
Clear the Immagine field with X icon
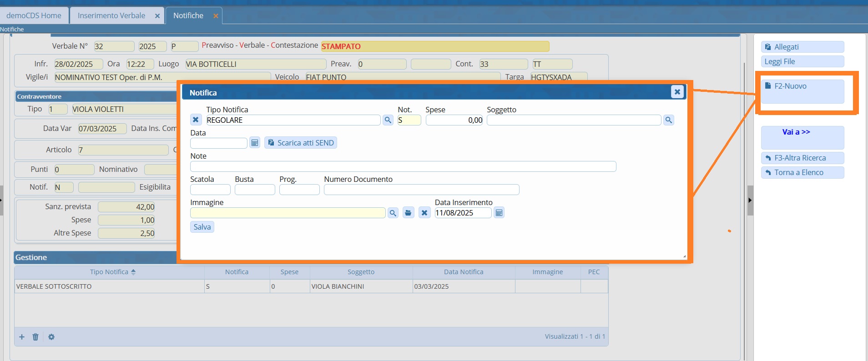(x=424, y=213)
